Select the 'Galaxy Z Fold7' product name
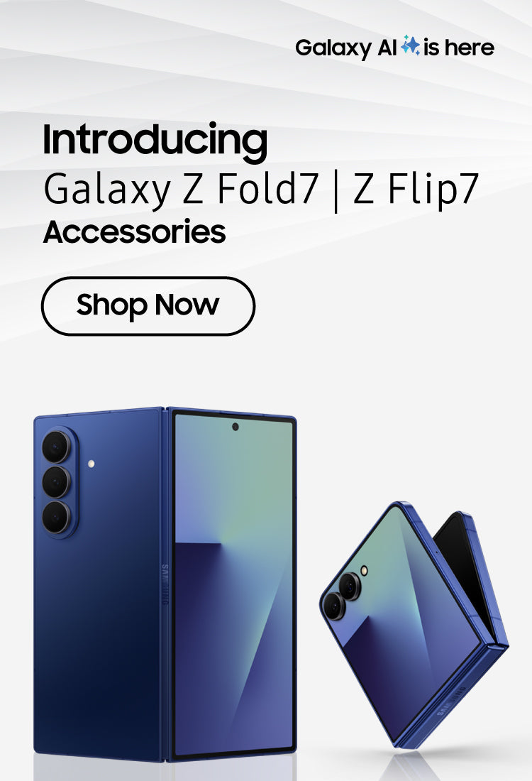Viewport: 532px width, 781px height. point(181,190)
